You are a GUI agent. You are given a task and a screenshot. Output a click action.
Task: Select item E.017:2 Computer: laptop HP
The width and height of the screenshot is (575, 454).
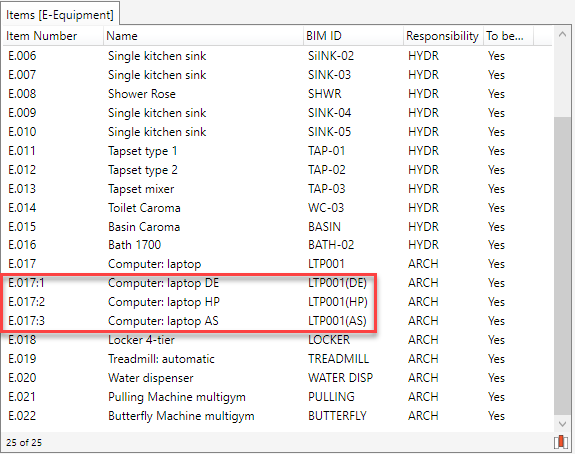coord(277,302)
